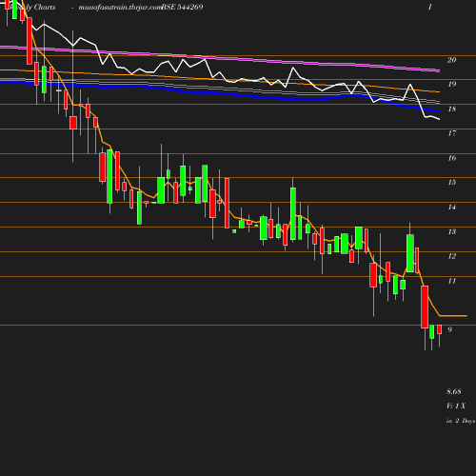Click the price label 14
The height and width of the screenshot is (476, 476).
451,208
